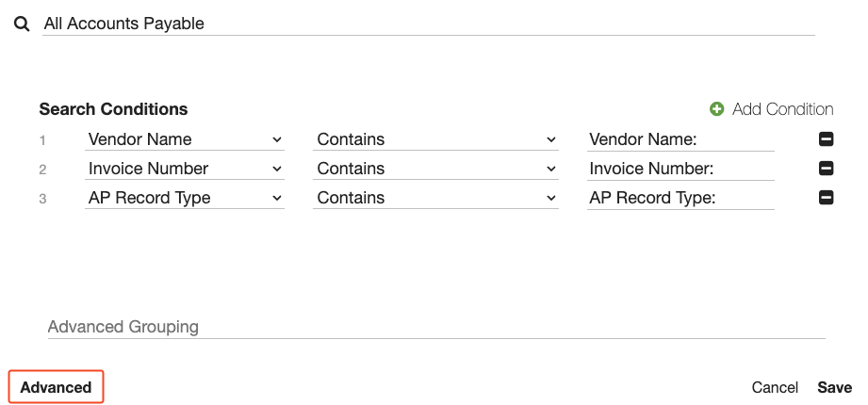Expand Contains operator for AP Record Type row

[x=436, y=198]
